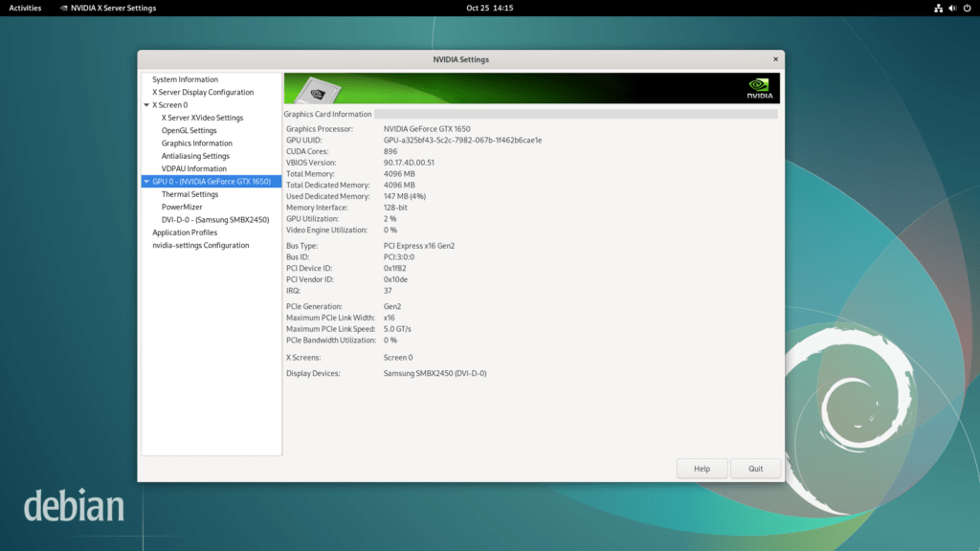980x551 pixels.
Task: Collapse the GPU 0 GeForce GTX 1650 branch
Action: [x=146, y=181]
